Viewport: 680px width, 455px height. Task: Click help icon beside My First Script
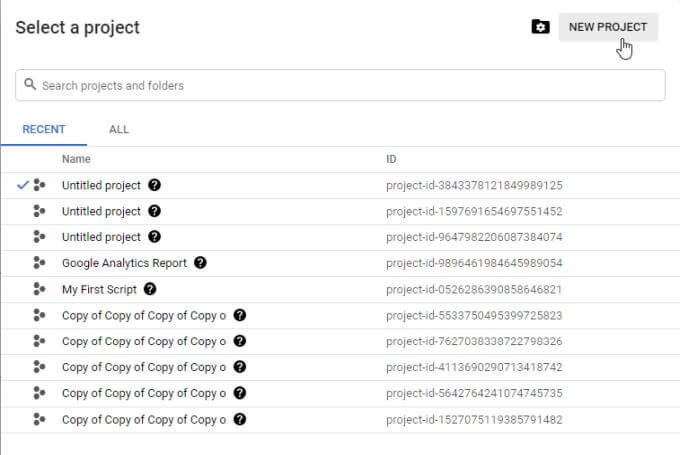click(150, 289)
